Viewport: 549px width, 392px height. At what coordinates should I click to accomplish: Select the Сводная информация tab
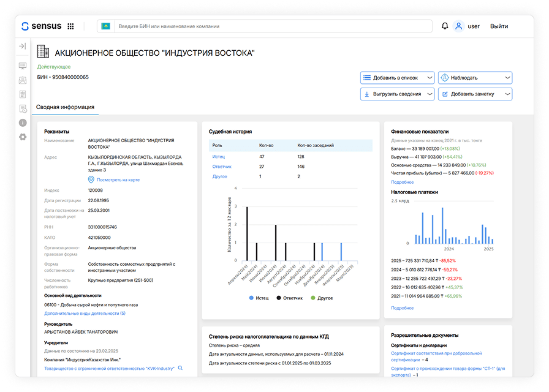coord(66,107)
